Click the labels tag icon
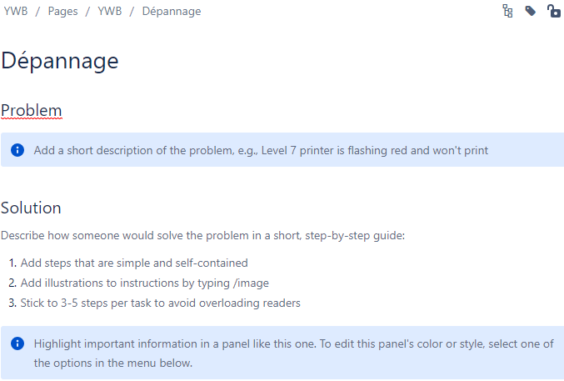Viewport: 564px width, 381px height. [x=530, y=11]
